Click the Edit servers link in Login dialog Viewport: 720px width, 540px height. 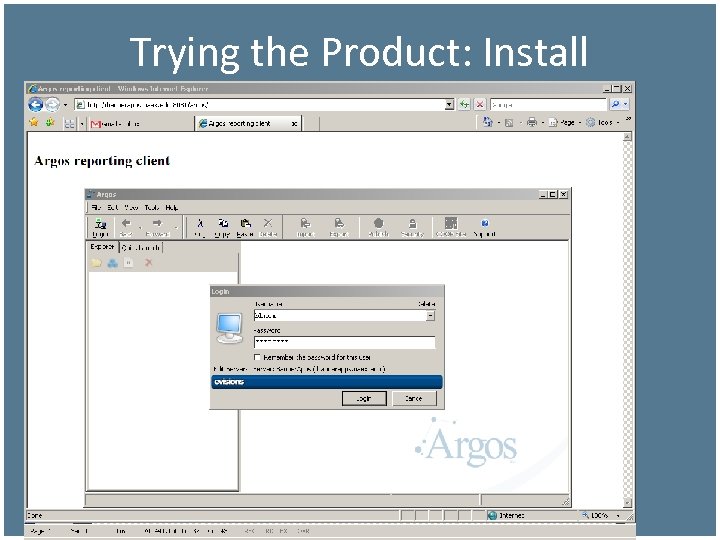[x=230, y=369]
